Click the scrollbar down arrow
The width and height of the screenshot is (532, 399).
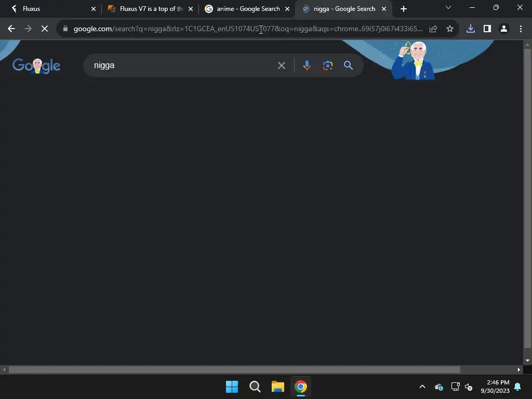point(527,361)
